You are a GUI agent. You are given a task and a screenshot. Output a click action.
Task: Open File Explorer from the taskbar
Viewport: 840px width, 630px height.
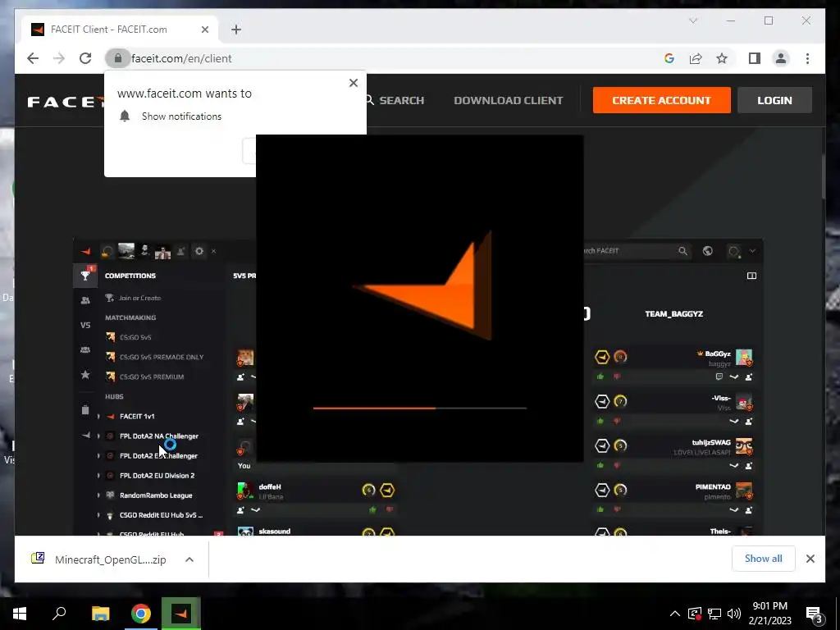coord(100,614)
